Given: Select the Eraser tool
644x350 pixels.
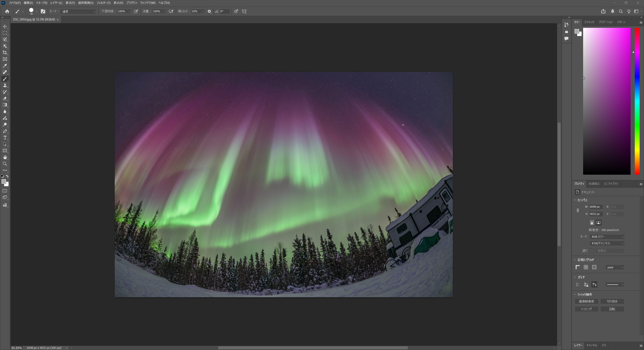Looking at the screenshot, I should [5, 98].
